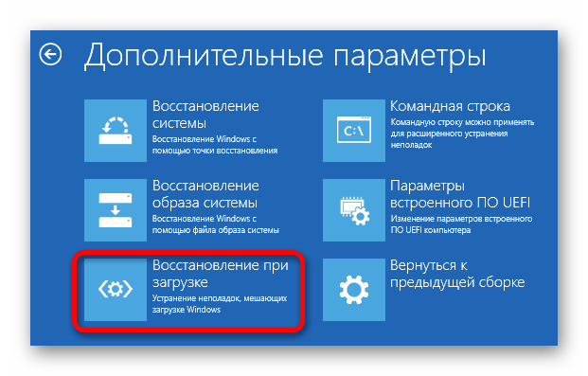The width and height of the screenshot is (588, 376).
Task: Click description about command line troubleshooting
Action: (462, 134)
